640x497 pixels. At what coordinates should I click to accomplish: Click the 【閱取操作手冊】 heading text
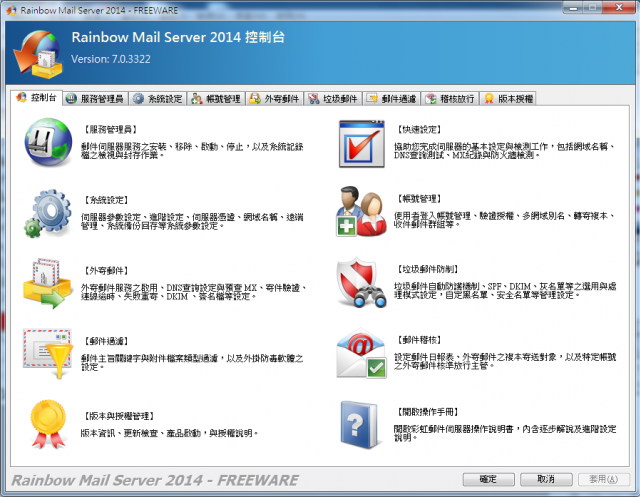428,412
